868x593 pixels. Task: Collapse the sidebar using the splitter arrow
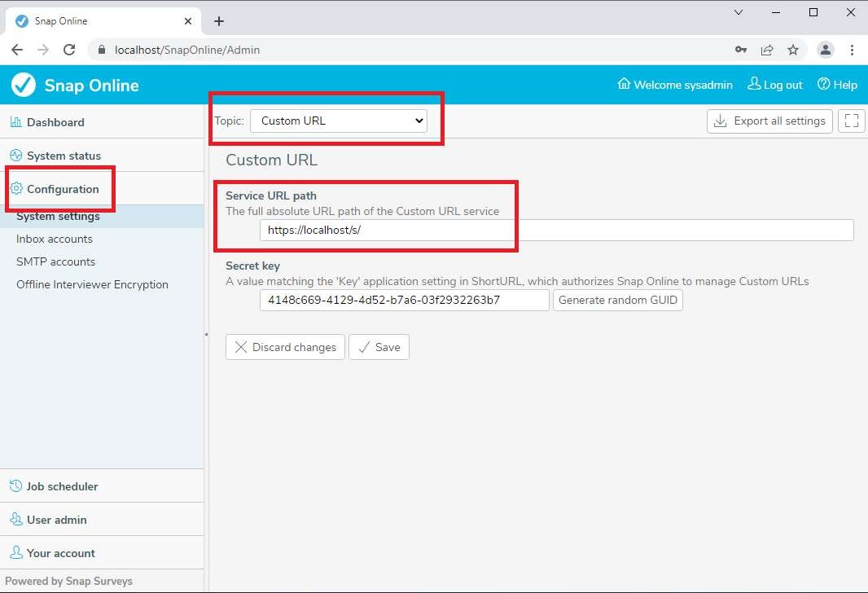click(x=206, y=334)
